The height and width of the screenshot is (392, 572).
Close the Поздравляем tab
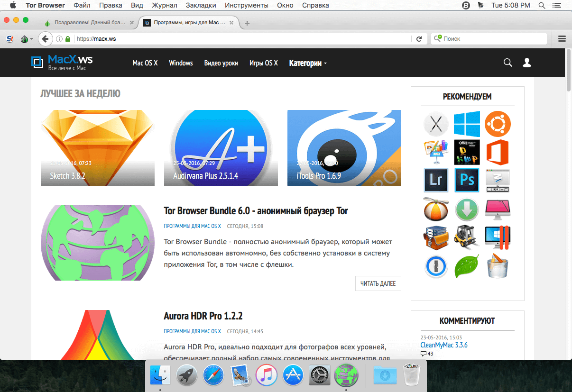131,22
